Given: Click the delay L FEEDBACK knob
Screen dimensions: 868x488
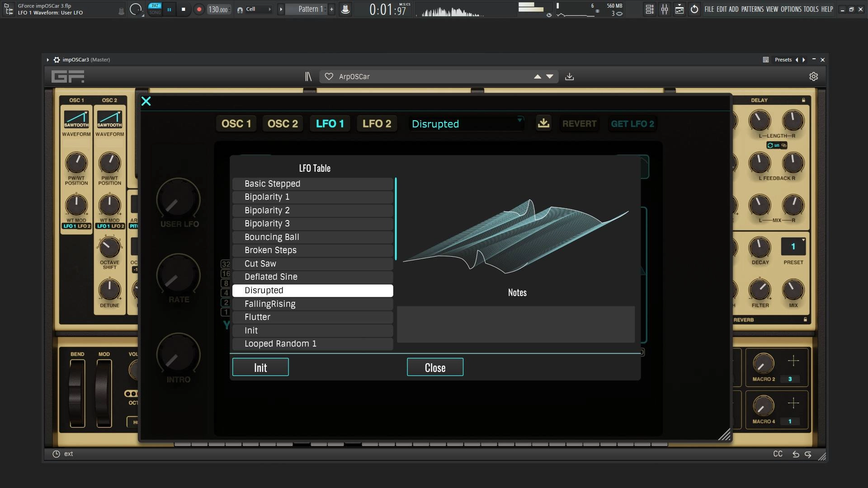Looking at the screenshot, I should point(759,163).
